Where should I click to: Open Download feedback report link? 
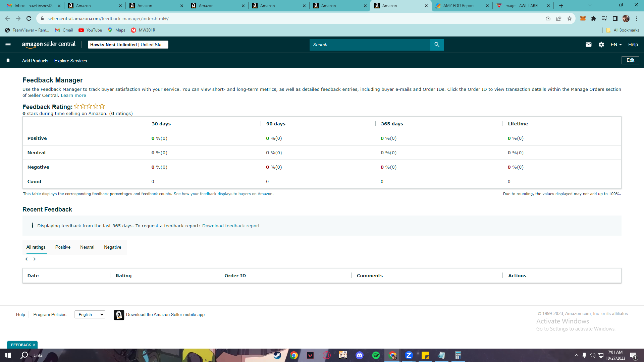pos(231,226)
